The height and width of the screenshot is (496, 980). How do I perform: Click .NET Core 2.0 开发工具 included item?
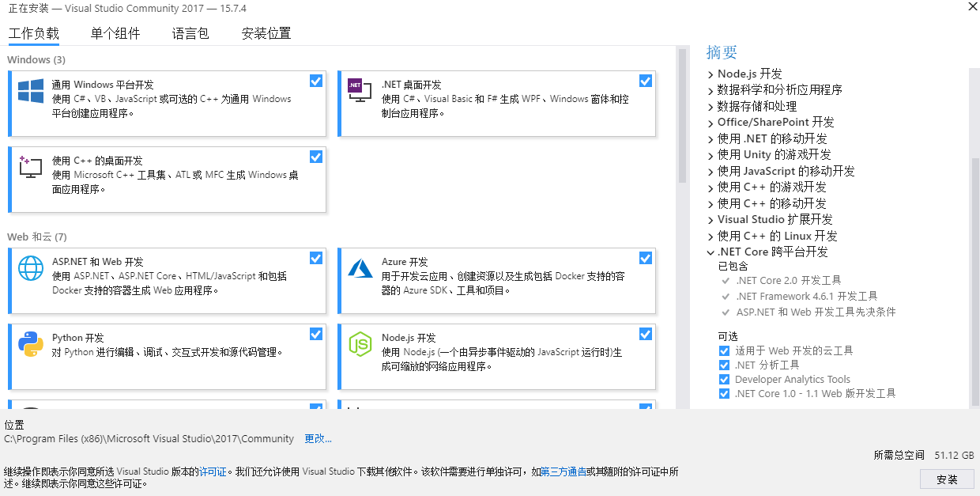tap(788, 280)
